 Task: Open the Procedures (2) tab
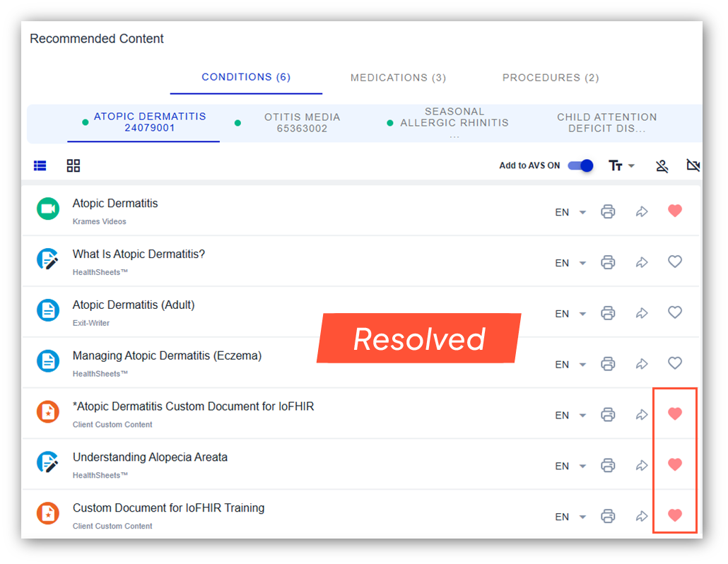[550, 78]
